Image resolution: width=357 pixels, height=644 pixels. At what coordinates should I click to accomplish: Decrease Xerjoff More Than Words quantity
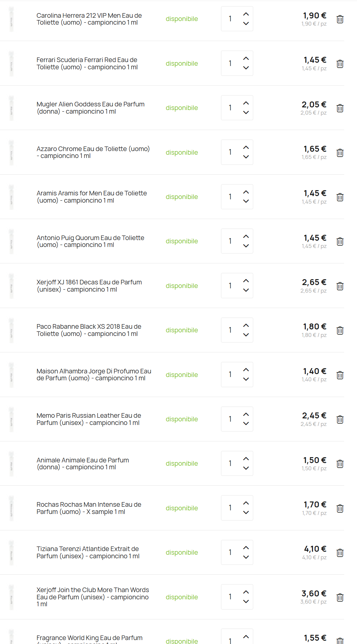click(246, 601)
